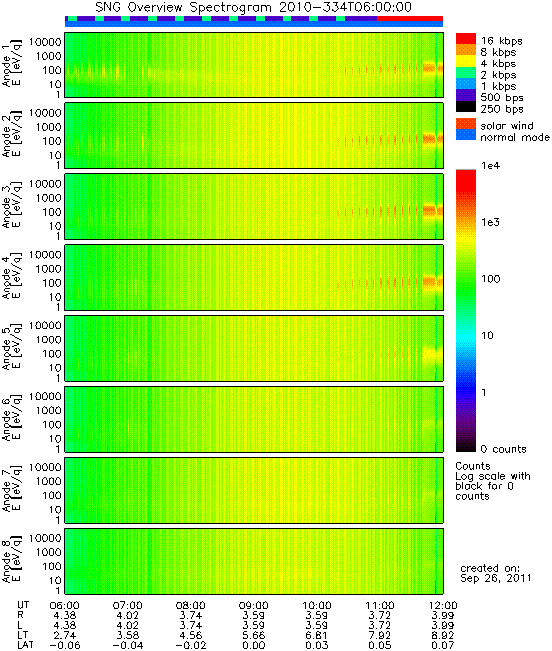Click the R value 4.38 at 06:00
552x651 pixels.
[x=65, y=615]
